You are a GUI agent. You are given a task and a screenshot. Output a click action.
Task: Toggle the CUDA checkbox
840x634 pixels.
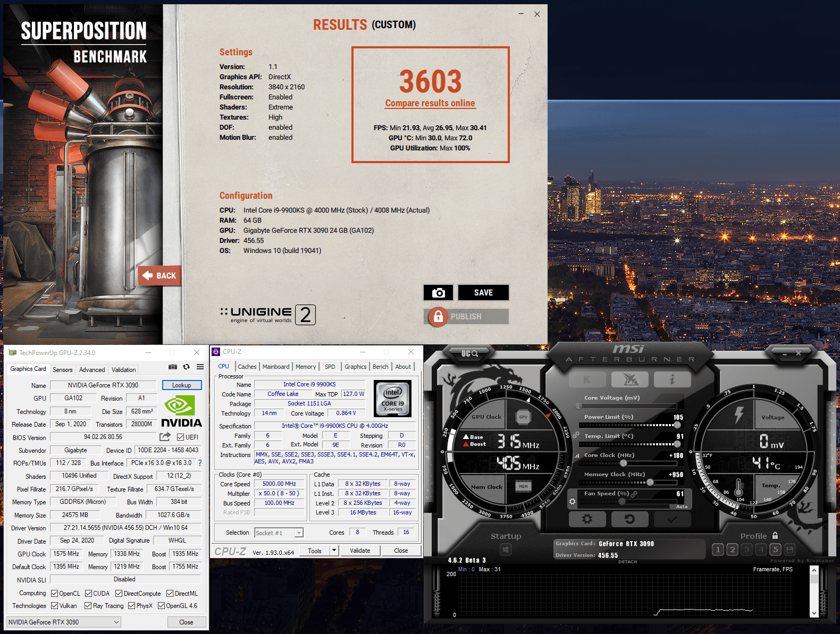click(x=88, y=594)
